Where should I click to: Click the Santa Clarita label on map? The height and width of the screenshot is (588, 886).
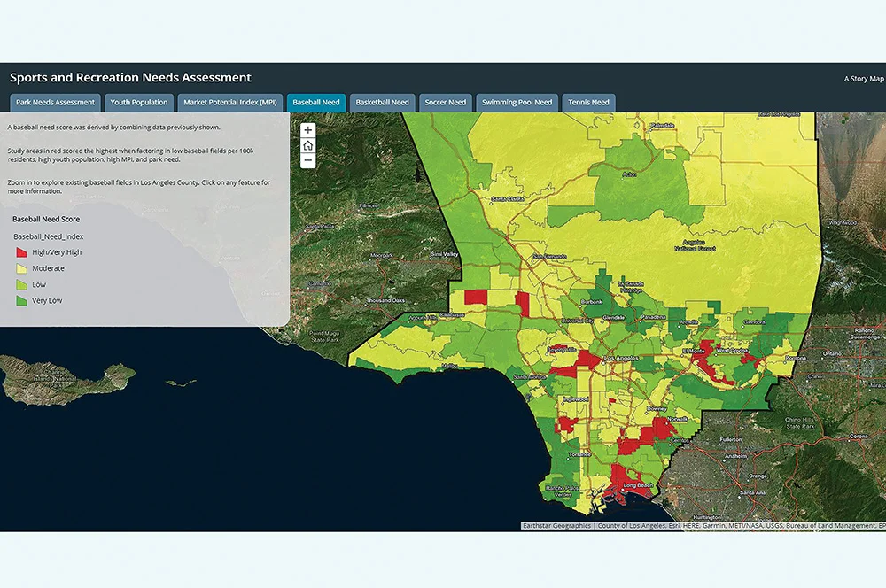(x=508, y=199)
